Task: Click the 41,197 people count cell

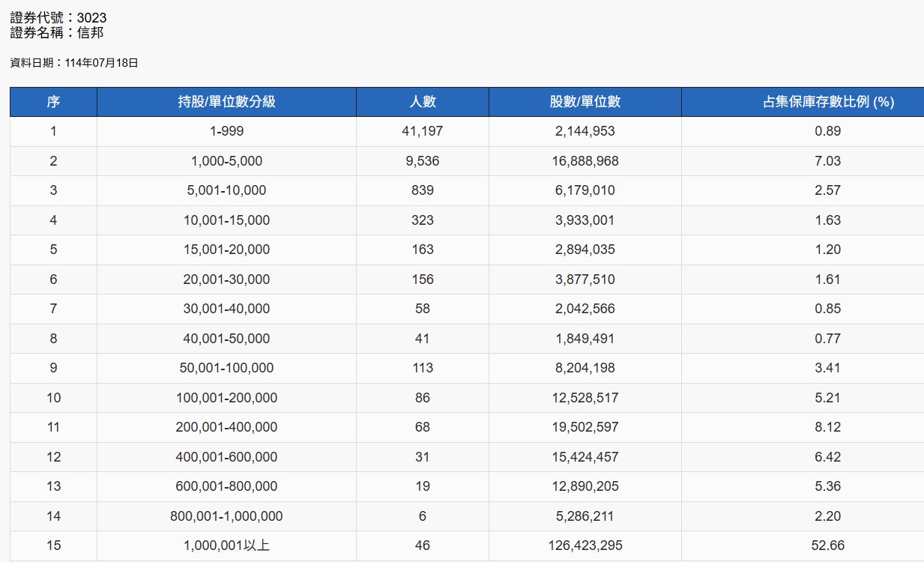Action: tap(423, 131)
